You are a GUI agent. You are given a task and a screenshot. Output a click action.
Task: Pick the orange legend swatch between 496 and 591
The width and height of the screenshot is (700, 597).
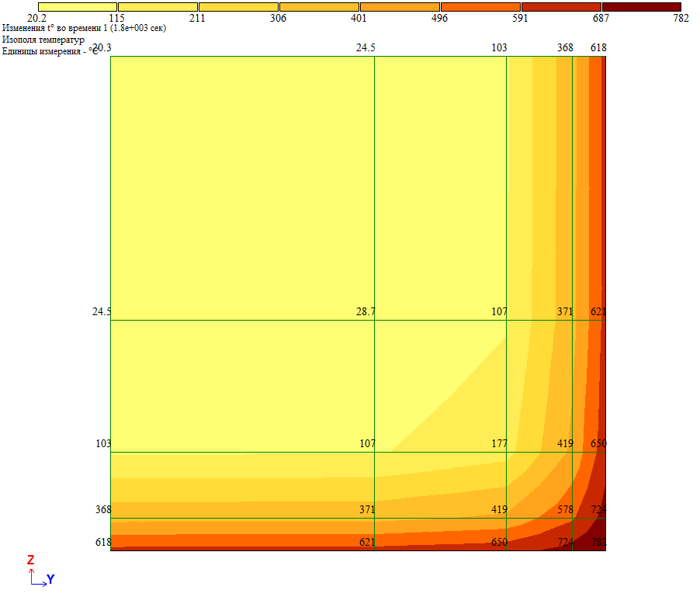(x=480, y=6)
